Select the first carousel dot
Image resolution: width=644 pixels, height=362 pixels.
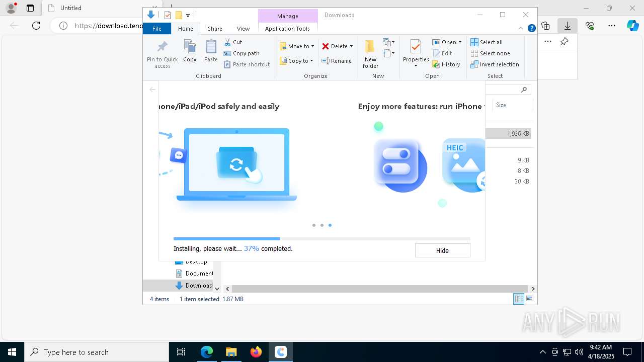pos(314,225)
